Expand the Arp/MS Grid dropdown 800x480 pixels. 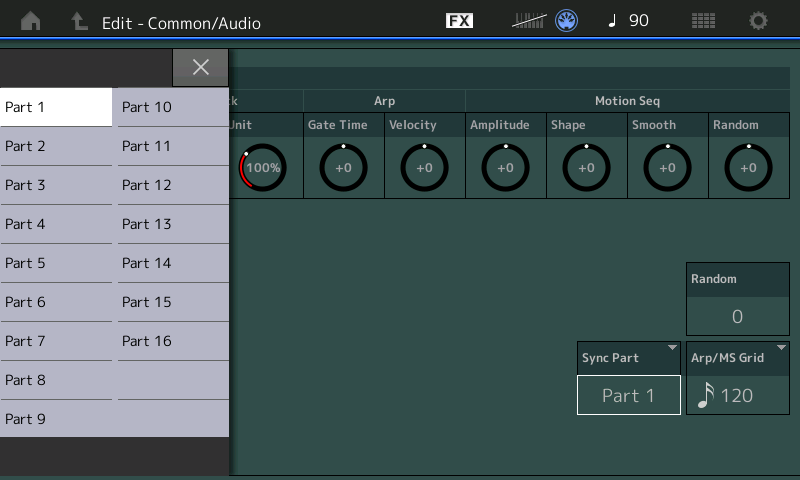tap(738, 358)
